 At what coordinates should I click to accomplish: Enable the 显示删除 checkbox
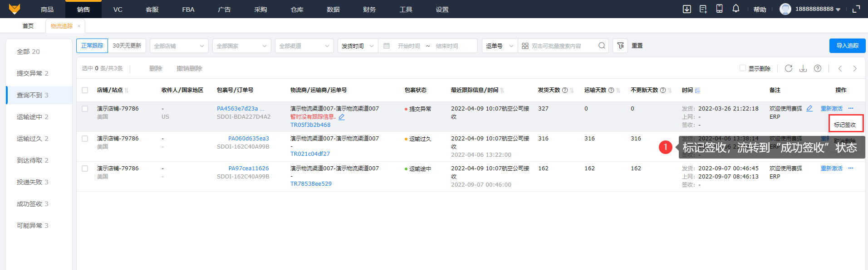(x=743, y=68)
